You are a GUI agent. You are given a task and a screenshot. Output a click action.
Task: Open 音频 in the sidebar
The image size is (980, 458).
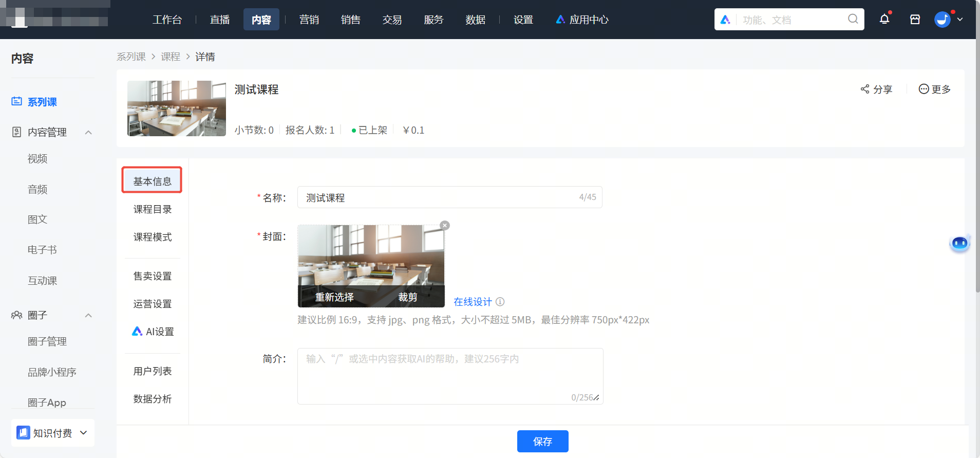37,189
